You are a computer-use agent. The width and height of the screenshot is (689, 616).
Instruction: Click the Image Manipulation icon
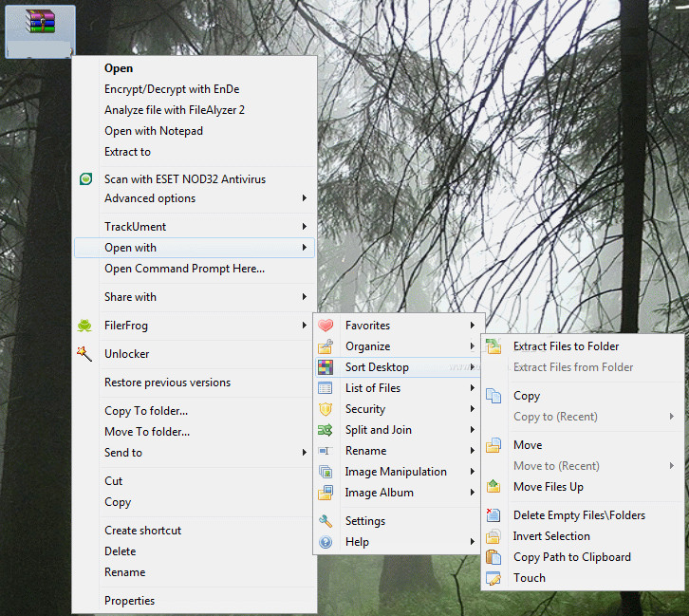[x=326, y=472]
